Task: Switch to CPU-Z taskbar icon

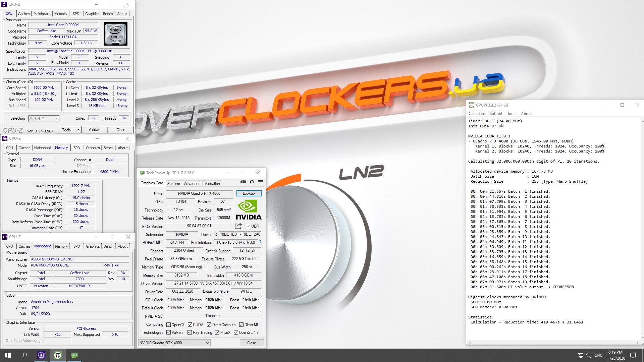Action: [41, 355]
